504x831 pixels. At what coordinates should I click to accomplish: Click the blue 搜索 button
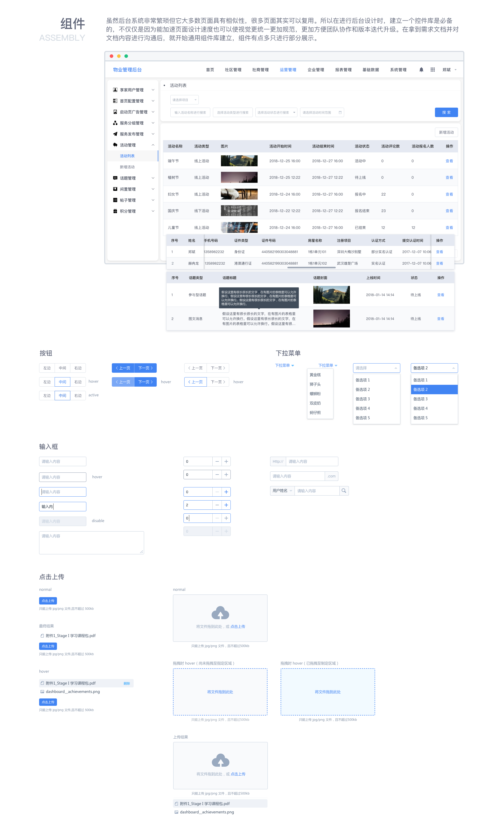446,112
